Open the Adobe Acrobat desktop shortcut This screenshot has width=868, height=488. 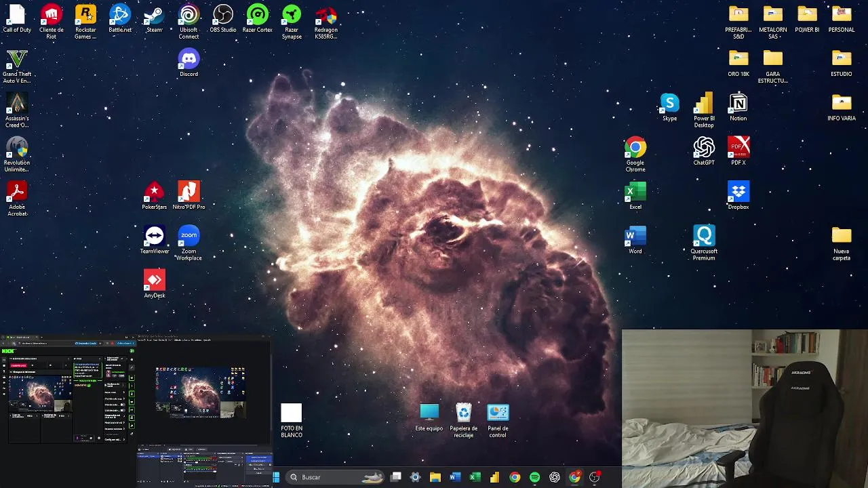[x=17, y=199]
